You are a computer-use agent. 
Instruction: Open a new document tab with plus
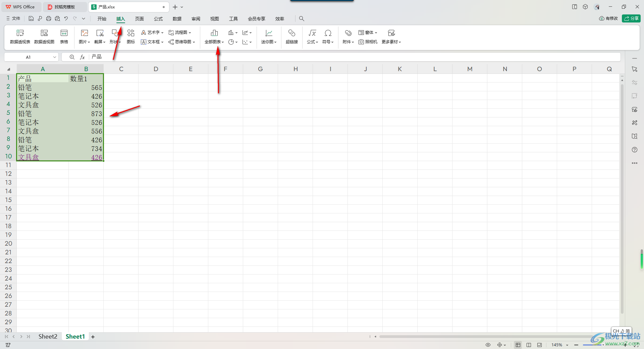click(175, 7)
